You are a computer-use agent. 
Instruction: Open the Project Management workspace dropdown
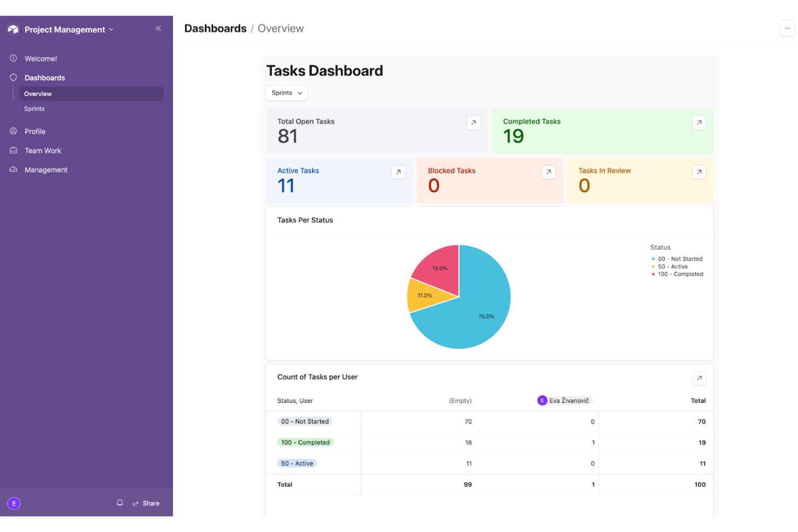pos(111,30)
